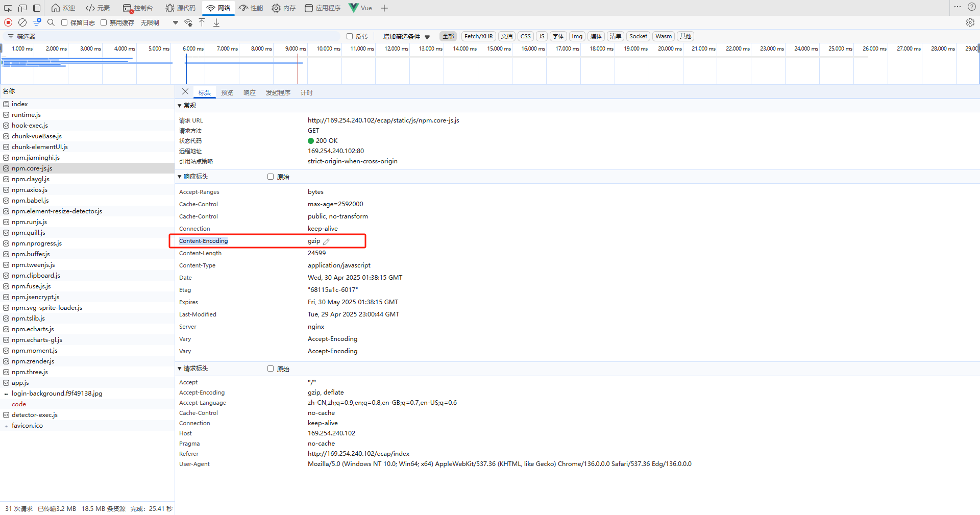Filter by 清单 manifest

(616, 36)
